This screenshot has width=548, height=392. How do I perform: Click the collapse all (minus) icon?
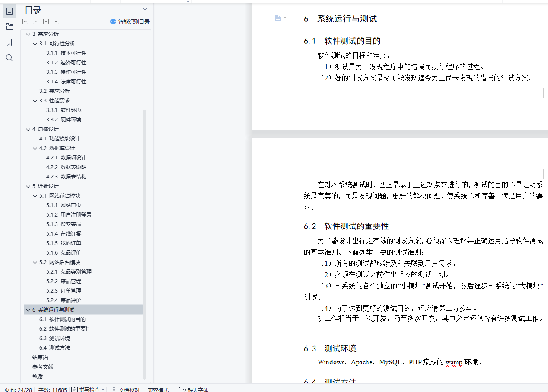click(57, 21)
